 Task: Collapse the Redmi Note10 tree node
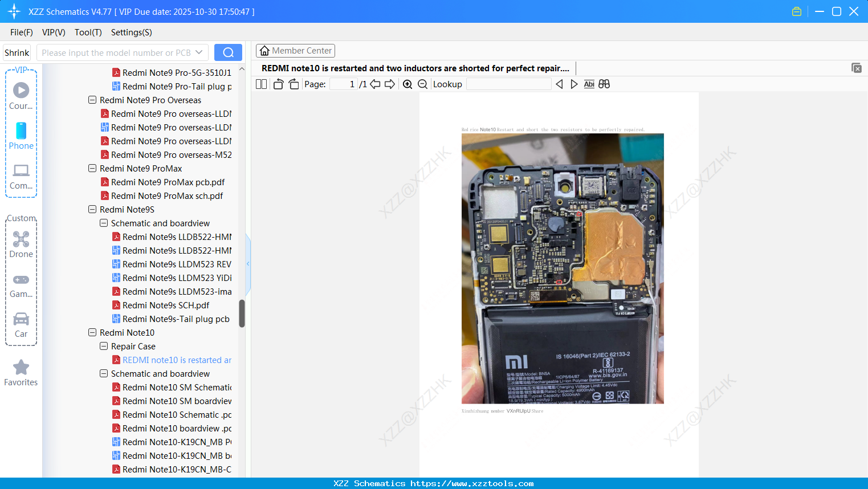(92, 332)
